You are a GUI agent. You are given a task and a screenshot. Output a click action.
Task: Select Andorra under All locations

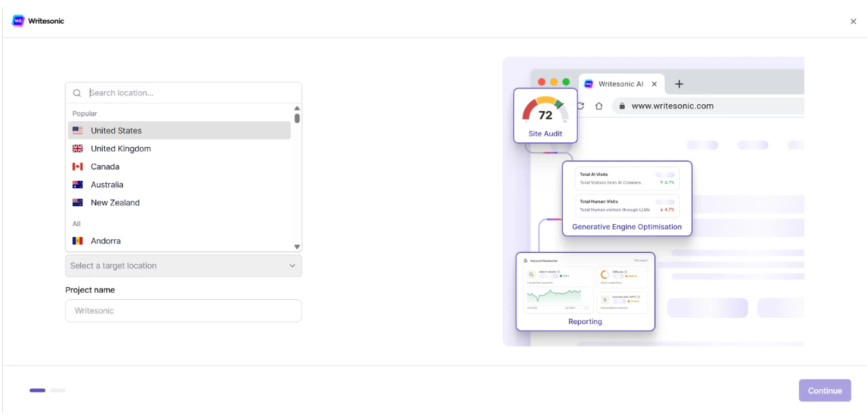point(179,241)
